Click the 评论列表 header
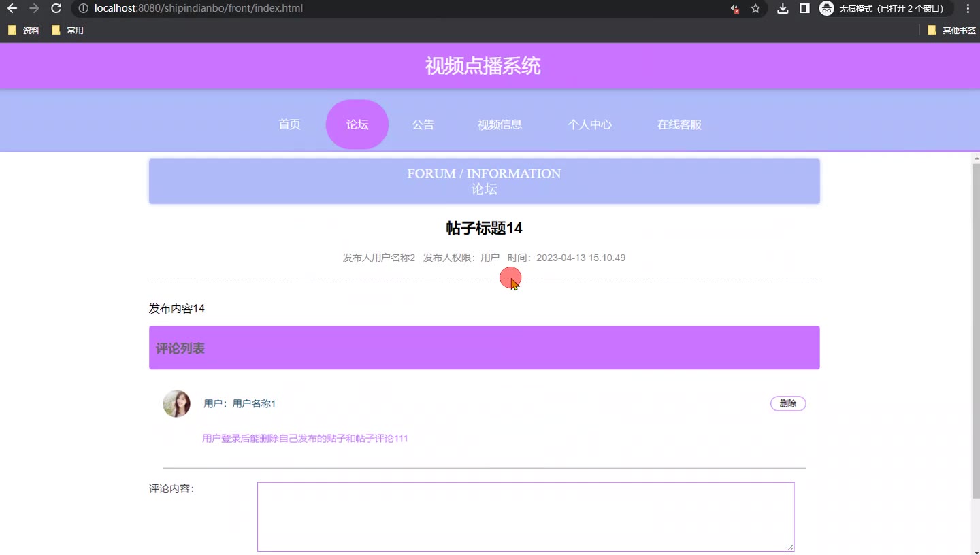The height and width of the screenshot is (555, 980). tap(484, 348)
